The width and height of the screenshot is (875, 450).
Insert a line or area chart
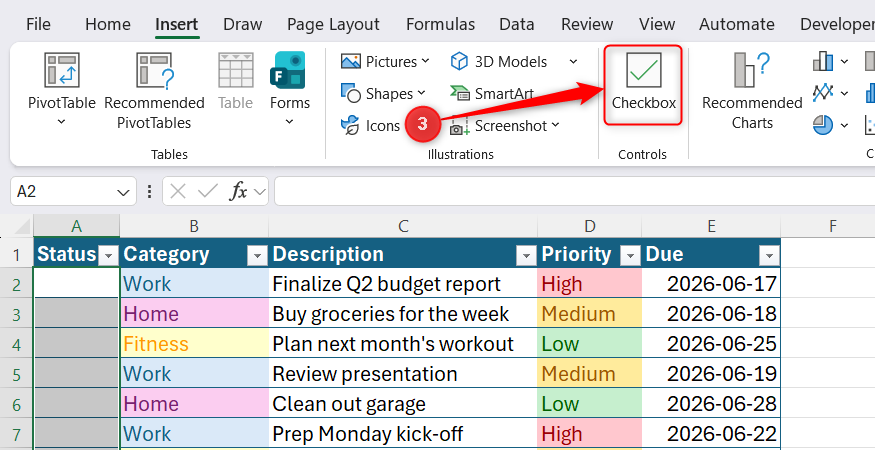pos(823,93)
